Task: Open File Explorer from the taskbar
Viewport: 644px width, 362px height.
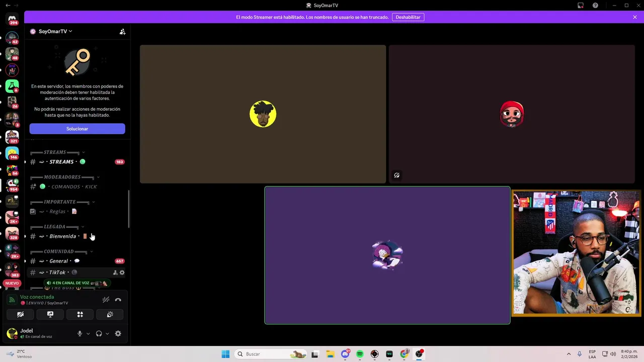Action: (x=330, y=354)
